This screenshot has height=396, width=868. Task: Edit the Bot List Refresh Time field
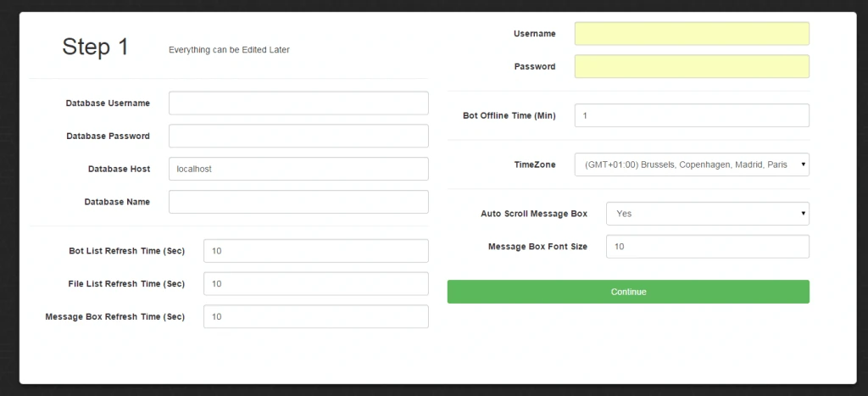click(x=316, y=251)
